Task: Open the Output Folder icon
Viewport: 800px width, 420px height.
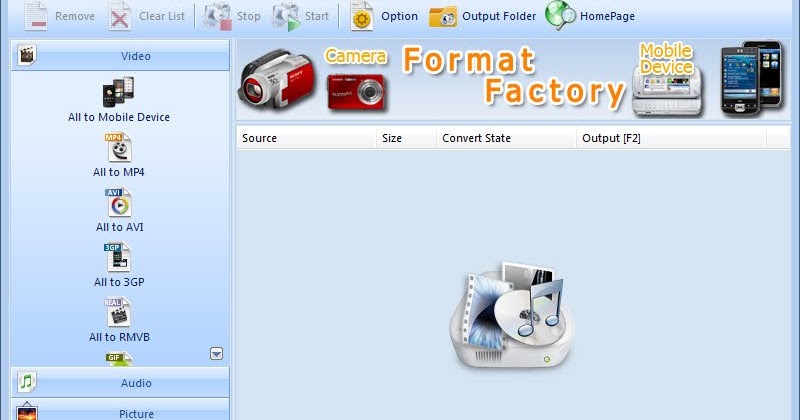Action: coord(442,17)
